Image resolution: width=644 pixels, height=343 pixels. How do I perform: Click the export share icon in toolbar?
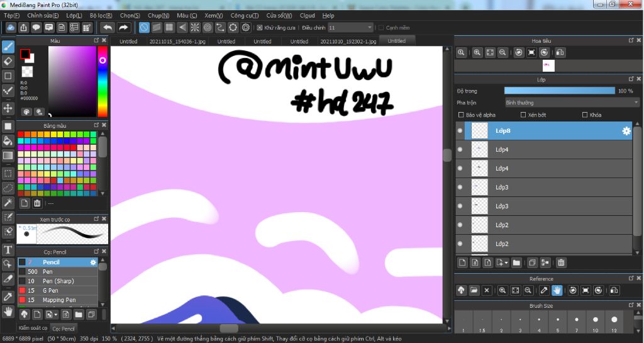[x=23, y=28]
